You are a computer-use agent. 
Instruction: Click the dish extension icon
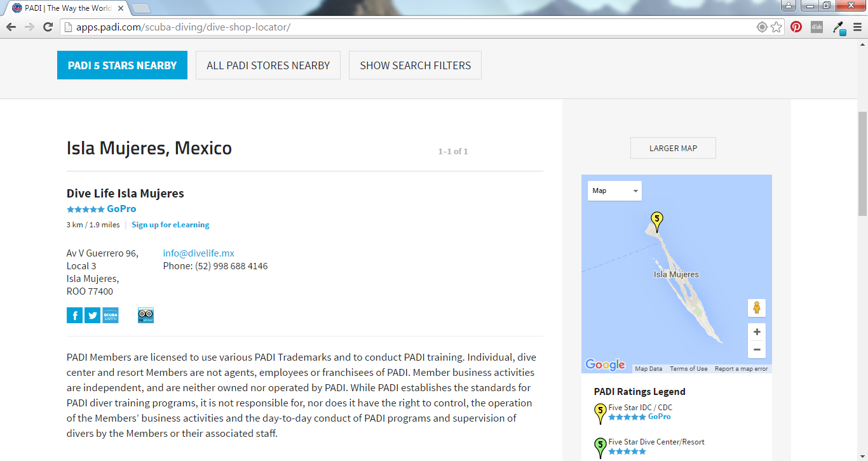817,27
